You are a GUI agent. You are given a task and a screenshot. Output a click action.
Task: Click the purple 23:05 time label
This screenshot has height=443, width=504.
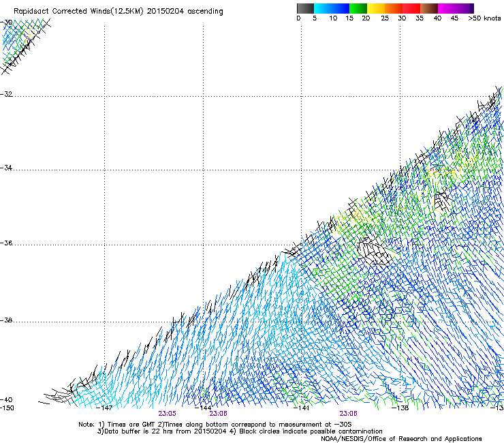(167, 414)
